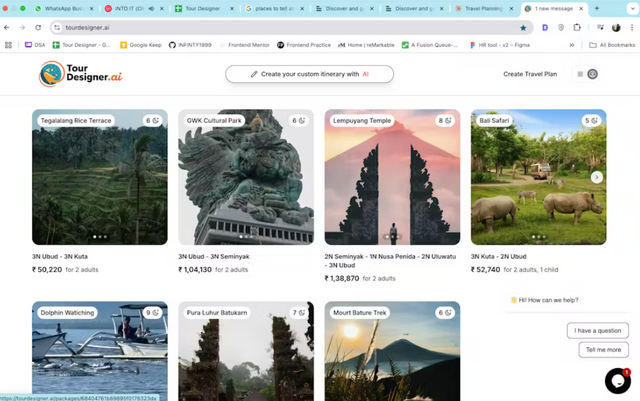
Task: Click the browser forward arrow
Action: (x=22, y=27)
